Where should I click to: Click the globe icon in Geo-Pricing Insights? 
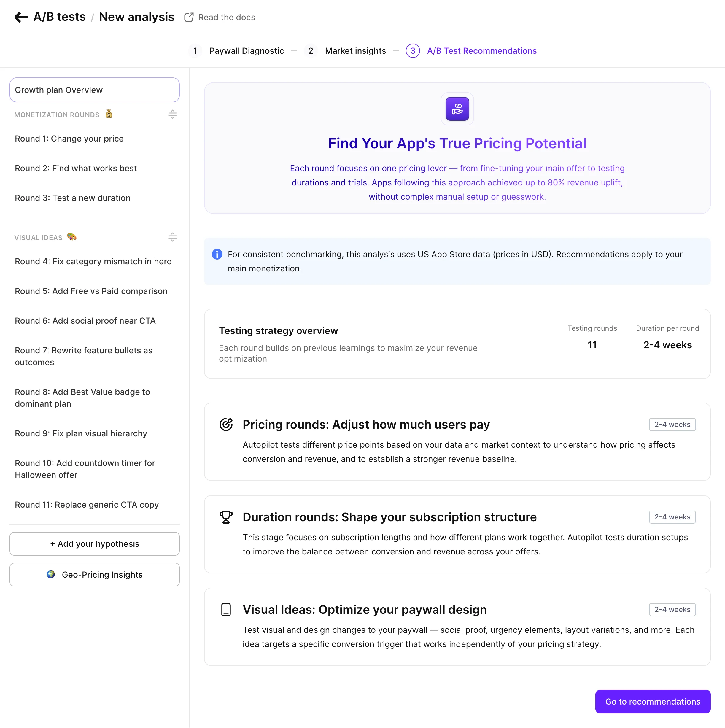coord(51,575)
